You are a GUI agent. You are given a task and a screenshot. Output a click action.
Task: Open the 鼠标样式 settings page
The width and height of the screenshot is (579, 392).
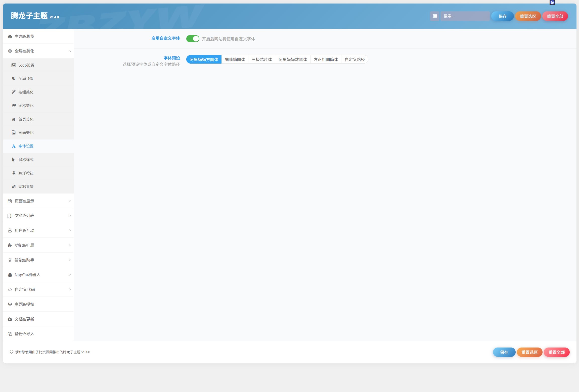click(38, 160)
